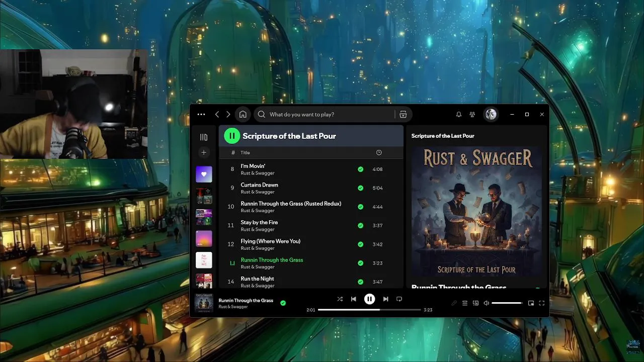
Task: Open the miniplayer
Action: [531, 303]
